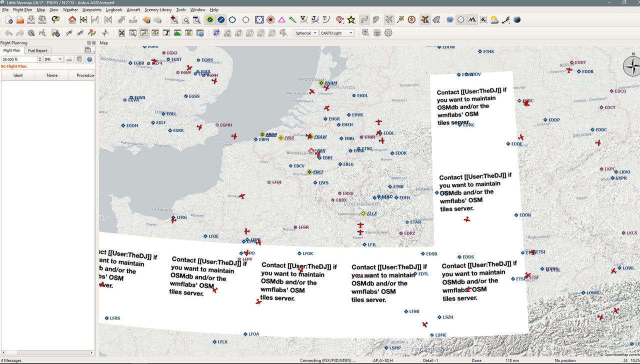The image size is (640, 364).
Task: Toggle display of airports with hard runways
Action: tap(210, 20)
